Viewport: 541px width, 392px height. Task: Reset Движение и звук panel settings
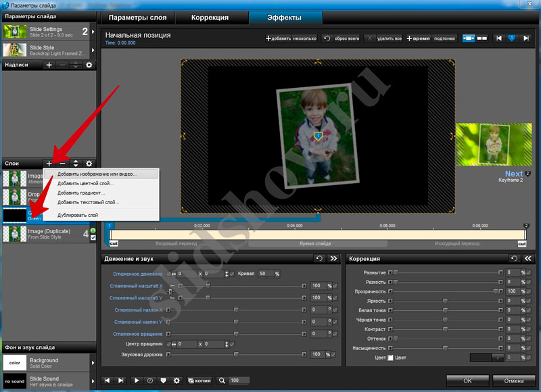pos(319,258)
